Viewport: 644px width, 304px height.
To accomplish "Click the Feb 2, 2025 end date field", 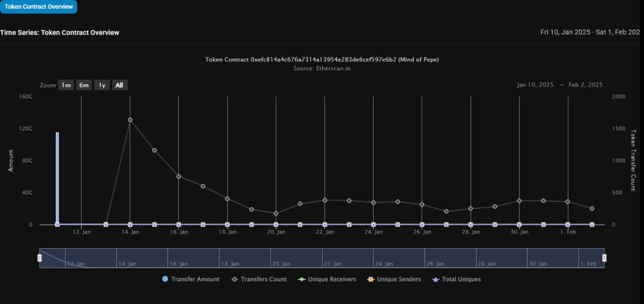I will pyautogui.click(x=586, y=85).
